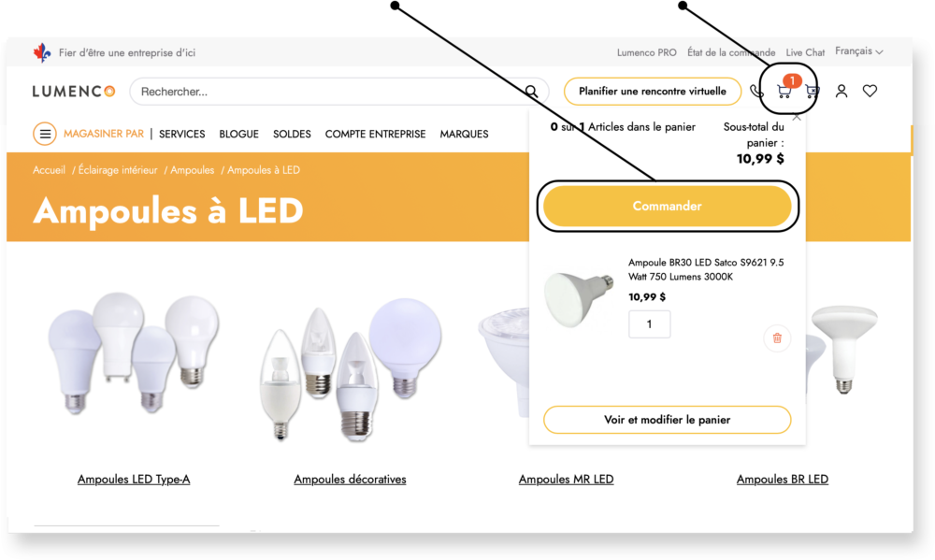935x560 pixels.
Task: Open the SERVICES menu item
Action: click(182, 135)
